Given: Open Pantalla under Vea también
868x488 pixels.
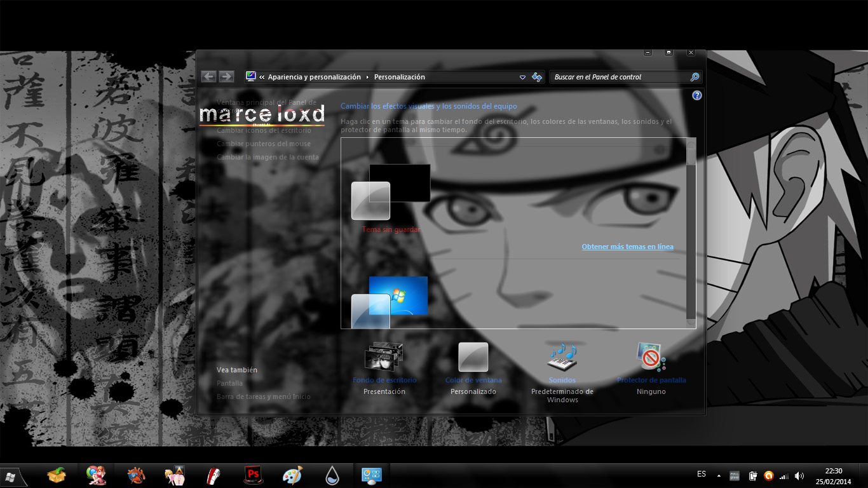Looking at the screenshot, I should pos(229,383).
